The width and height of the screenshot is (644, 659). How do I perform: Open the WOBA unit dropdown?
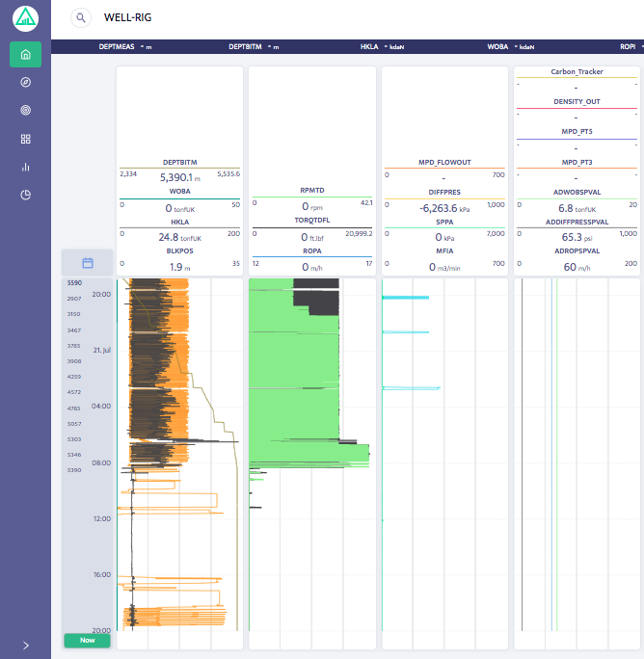516,46
